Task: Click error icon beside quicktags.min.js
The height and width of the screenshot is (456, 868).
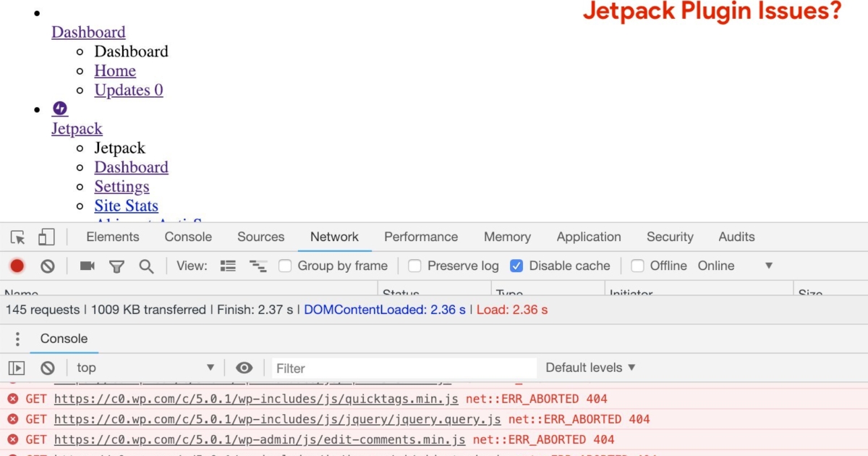Action: coord(13,399)
